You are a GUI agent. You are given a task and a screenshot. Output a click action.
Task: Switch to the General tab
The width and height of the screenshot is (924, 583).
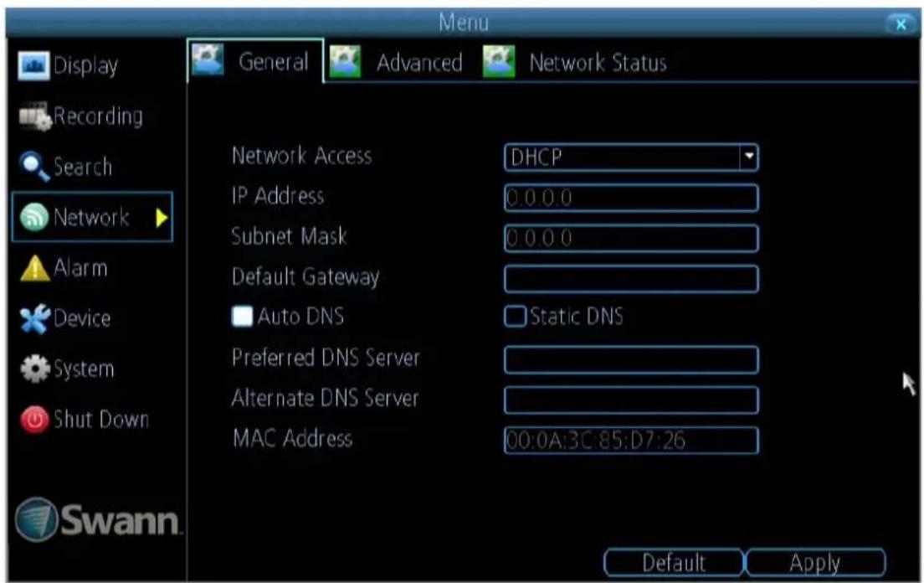[256, 60]
